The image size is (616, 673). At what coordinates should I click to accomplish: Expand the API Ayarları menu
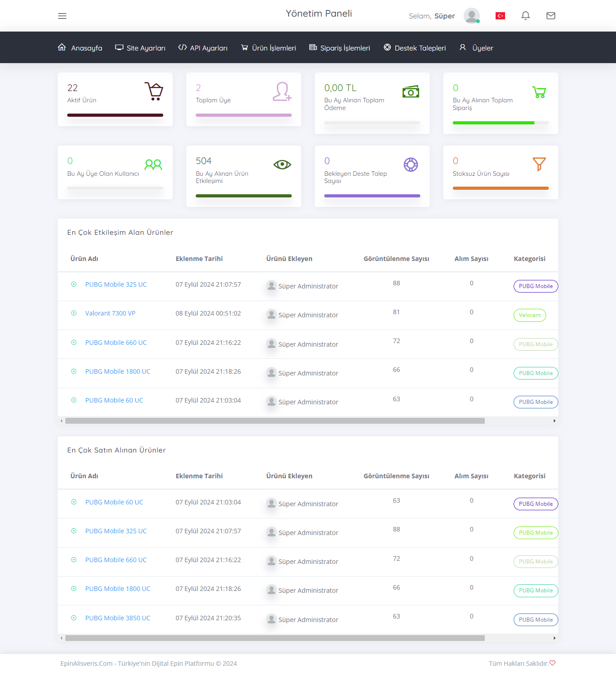tap(203, 48)
